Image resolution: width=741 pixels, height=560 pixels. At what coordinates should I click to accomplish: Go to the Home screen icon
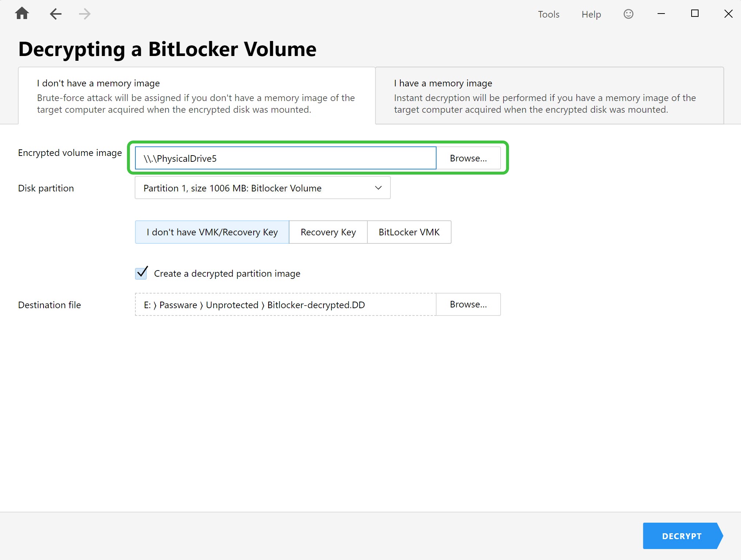(x=22, y=14)
